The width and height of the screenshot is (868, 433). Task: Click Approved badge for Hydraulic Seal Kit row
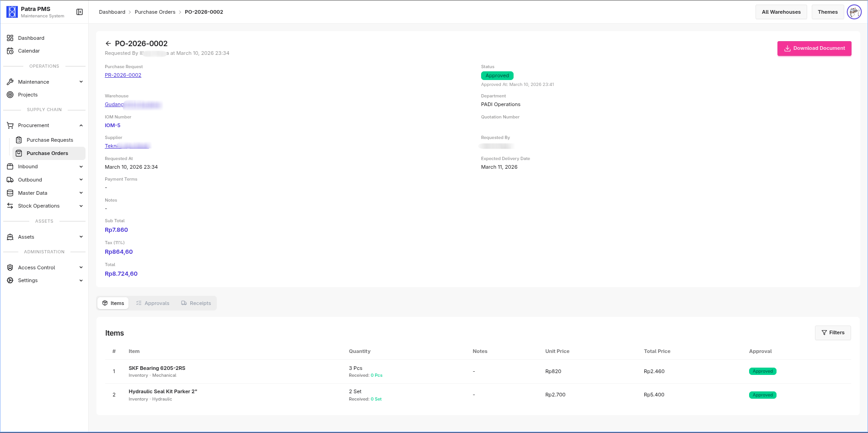[x=762, y=395]
